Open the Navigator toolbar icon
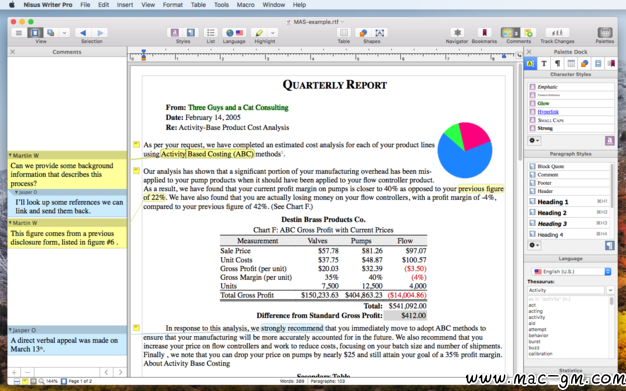The image size is (626, 391). pos(457,33)
